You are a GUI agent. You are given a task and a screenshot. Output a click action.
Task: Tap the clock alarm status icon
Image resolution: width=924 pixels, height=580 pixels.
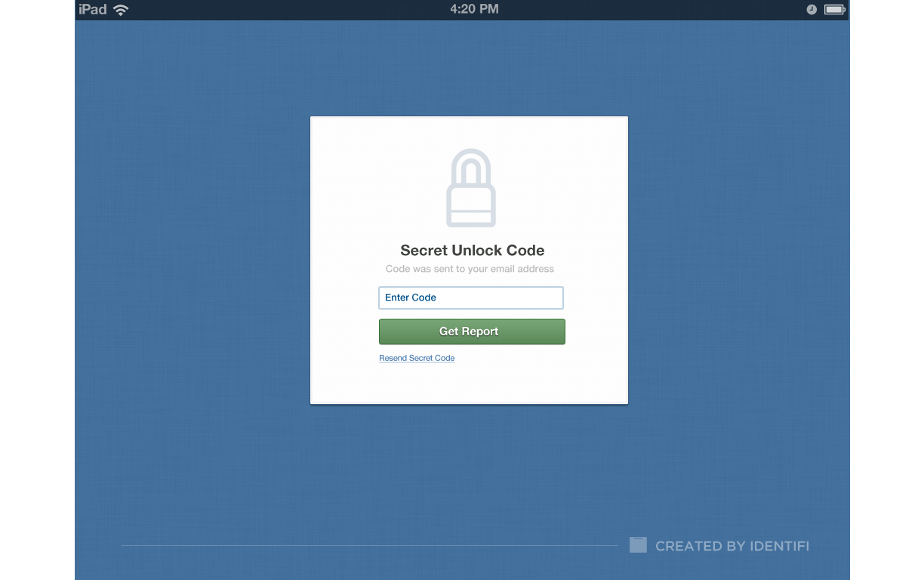pos(812,10)
